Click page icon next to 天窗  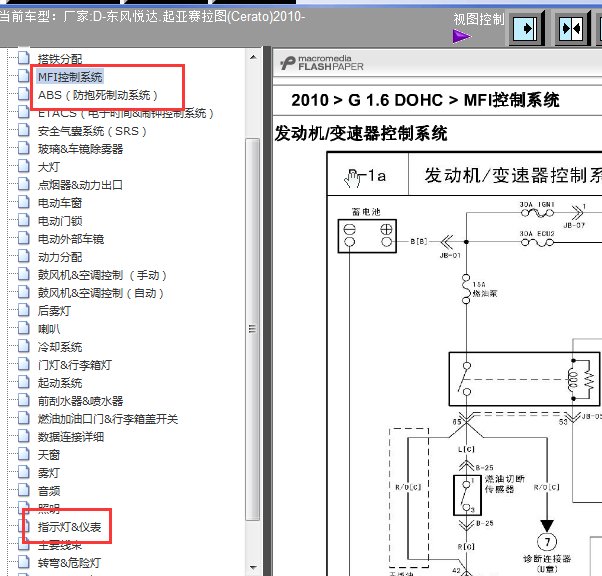tap(24, 454)
